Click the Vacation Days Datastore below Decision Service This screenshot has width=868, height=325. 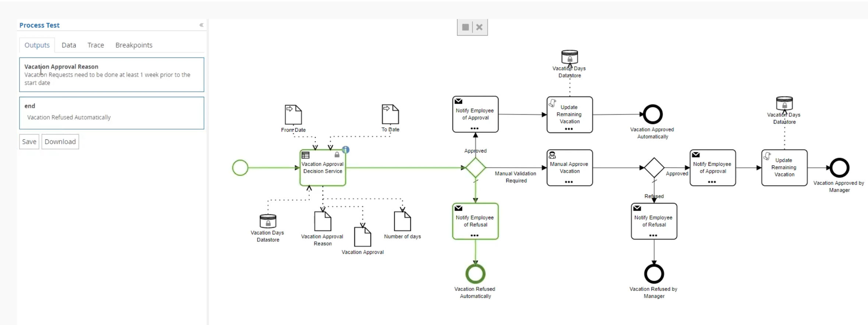tap(268, 221)
